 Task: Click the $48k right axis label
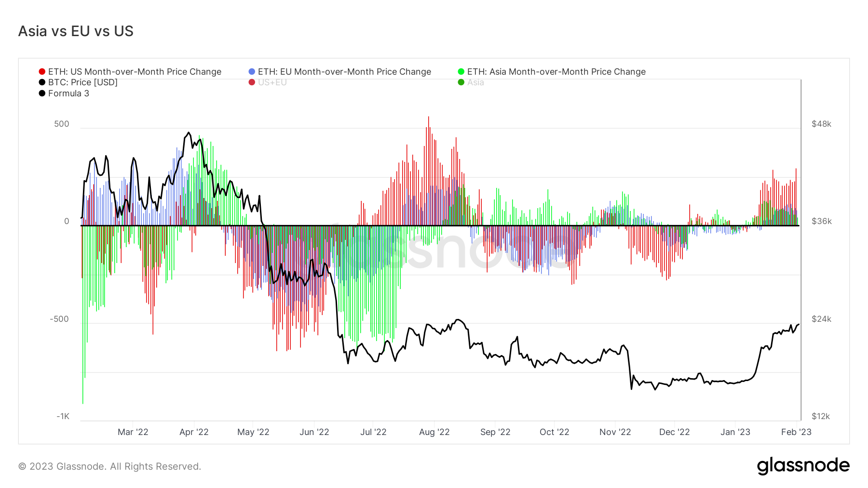tap(821, 124)
